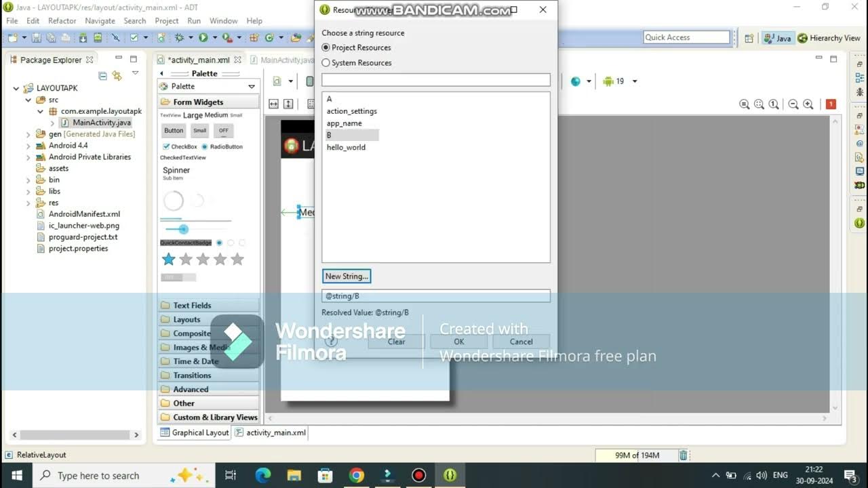The height and width of the screenshot is (488, 868).
Task: Open the Package Explorer view menu triangle
Action: (x=135, y=73)
